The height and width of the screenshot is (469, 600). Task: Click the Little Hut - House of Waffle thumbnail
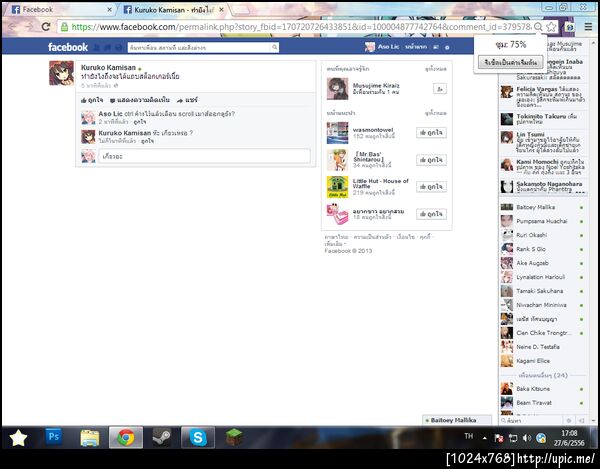338,187
